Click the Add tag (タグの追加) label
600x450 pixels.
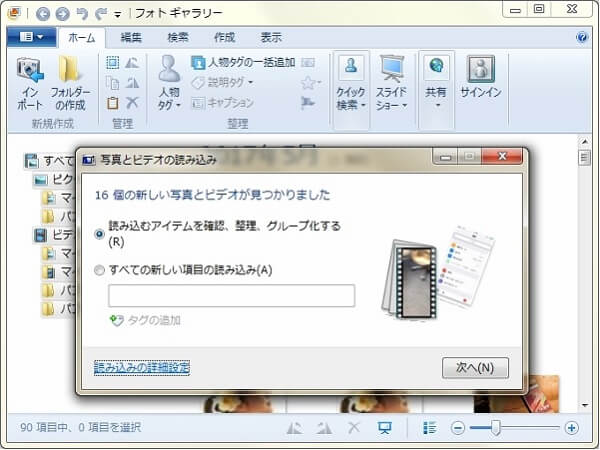coord(154,320)
